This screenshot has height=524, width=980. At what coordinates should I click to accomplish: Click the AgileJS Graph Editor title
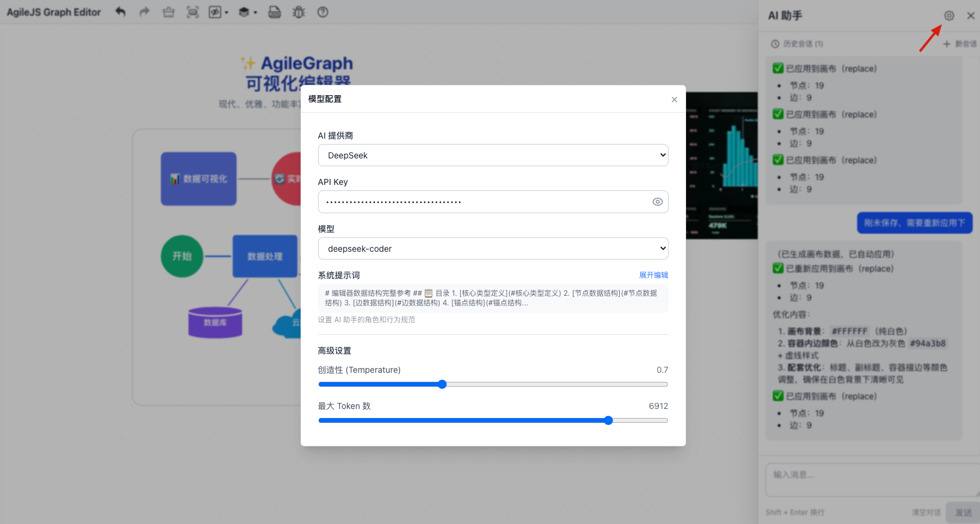(54, 12)
